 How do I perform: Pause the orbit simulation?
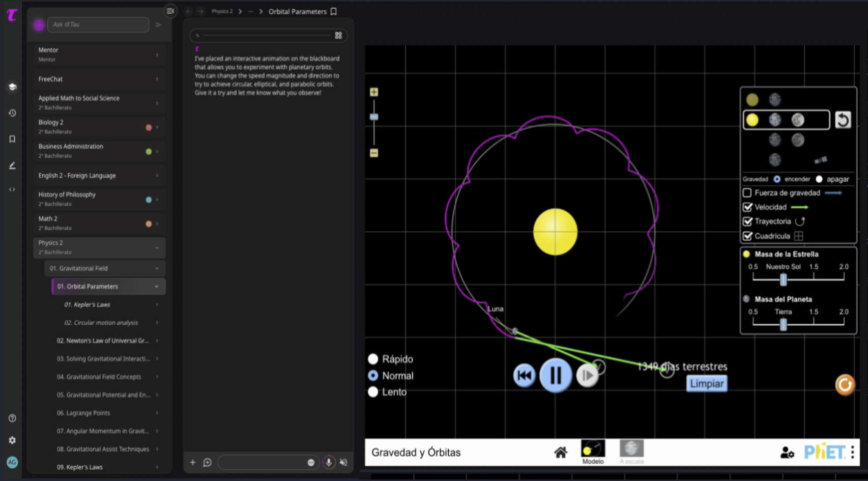(556, 376)
